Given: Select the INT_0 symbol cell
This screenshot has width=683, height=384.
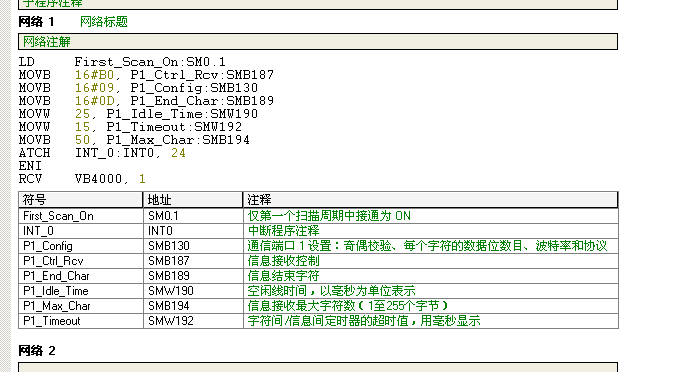Looking at the screenshot, I should click(x=81, y=231).
